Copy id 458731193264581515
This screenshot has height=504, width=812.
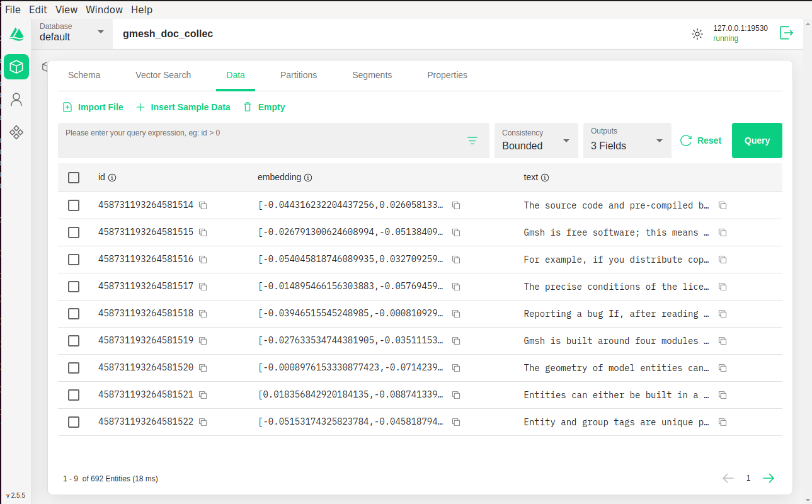tap(203, 232)
